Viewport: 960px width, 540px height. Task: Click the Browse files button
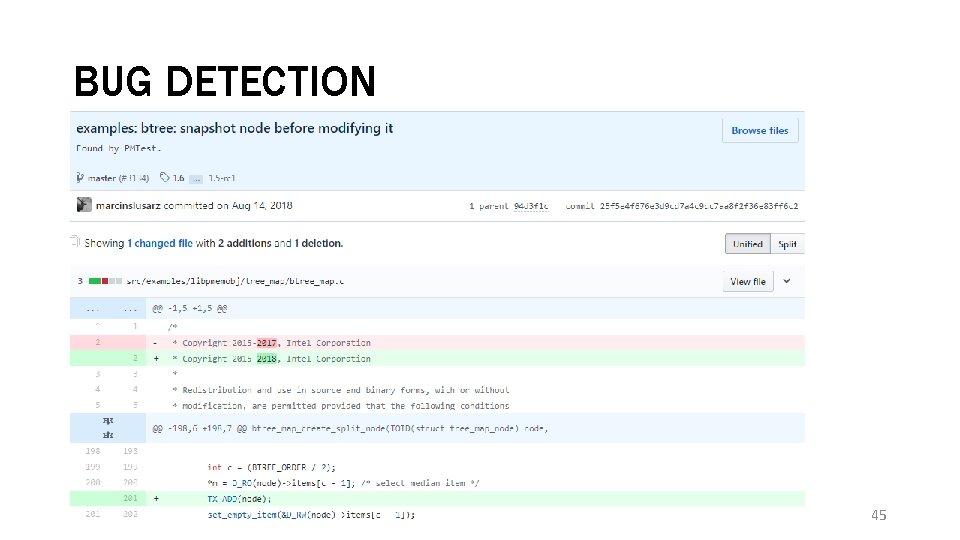(760, 130)
